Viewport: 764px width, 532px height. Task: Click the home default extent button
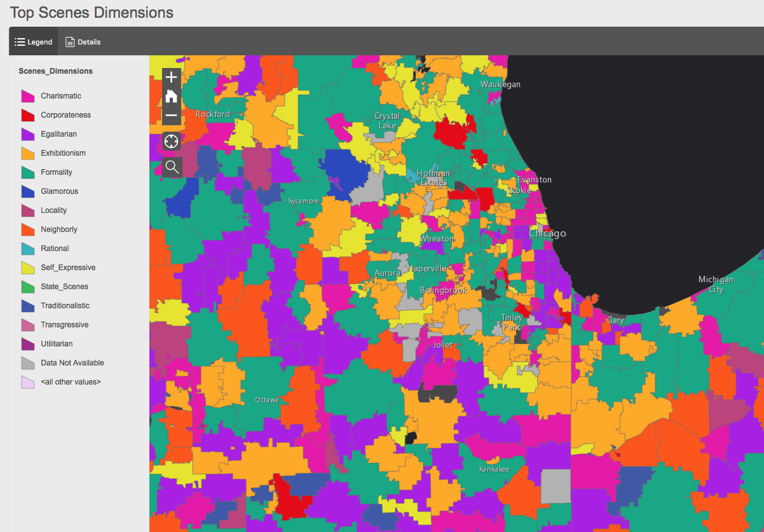point(171,97)
